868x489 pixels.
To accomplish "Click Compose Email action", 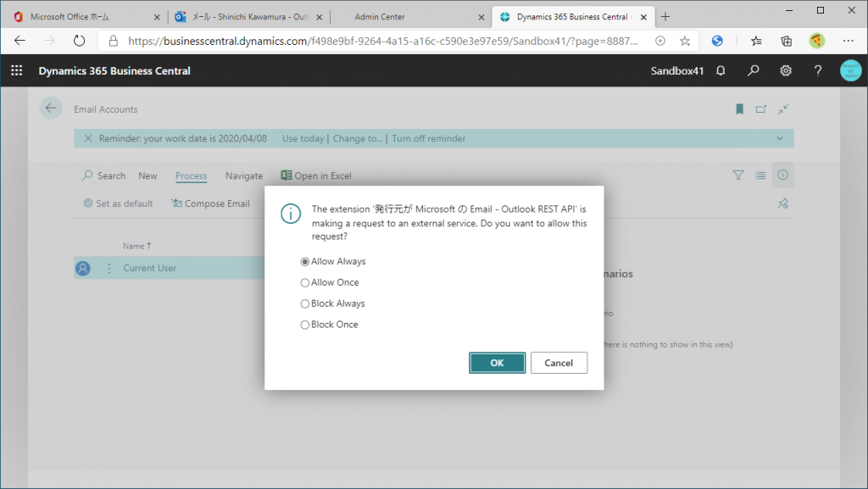I will 210,203.
